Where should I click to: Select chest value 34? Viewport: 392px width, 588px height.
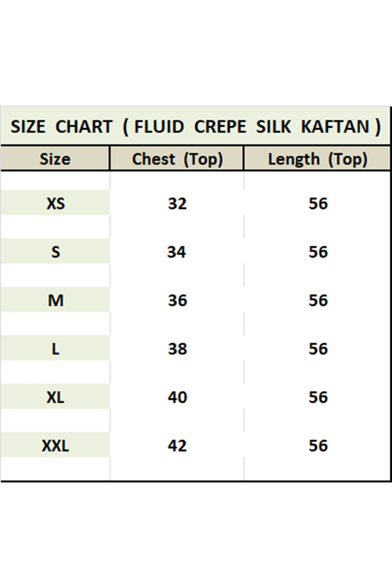(177, 252)
